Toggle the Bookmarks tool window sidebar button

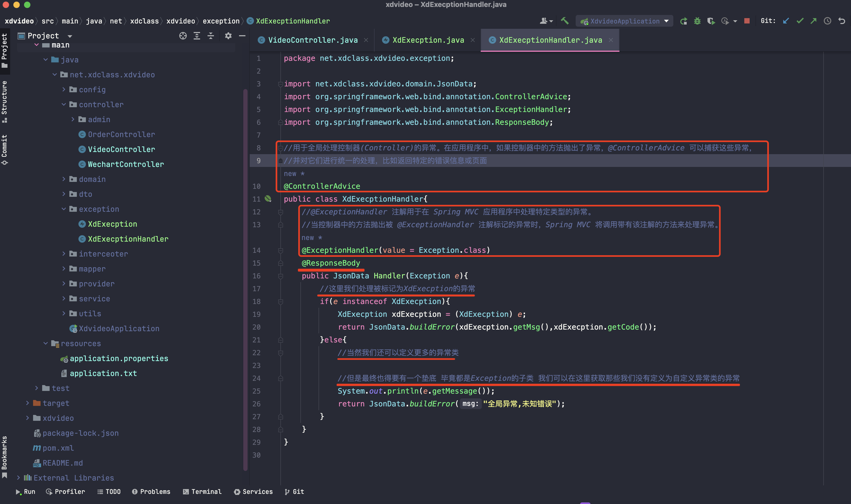click(5, 457)
